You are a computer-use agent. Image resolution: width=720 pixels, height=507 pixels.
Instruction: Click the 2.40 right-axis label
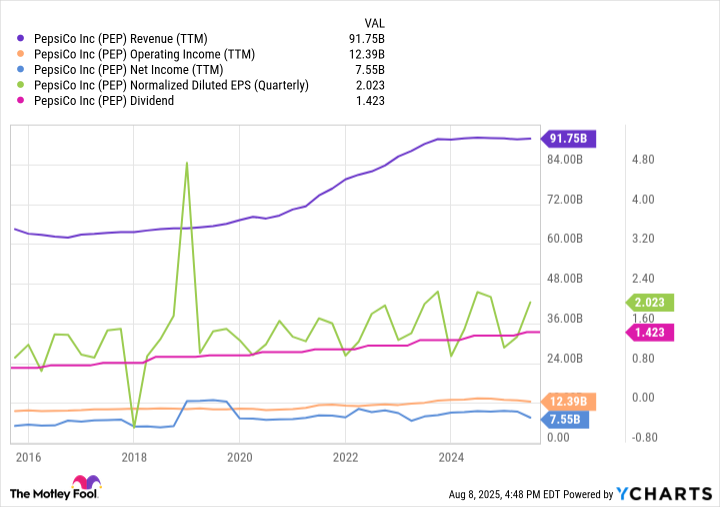643,279
